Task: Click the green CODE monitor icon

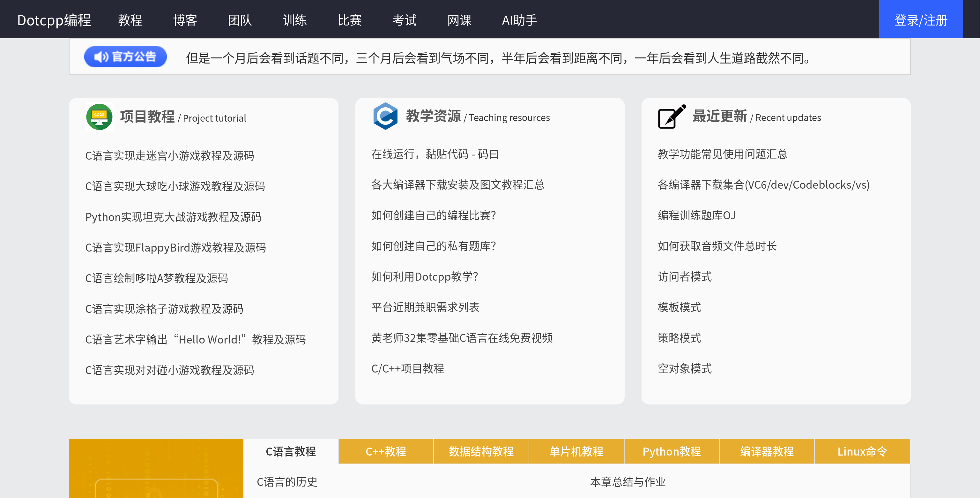Action: pos(99,117)
